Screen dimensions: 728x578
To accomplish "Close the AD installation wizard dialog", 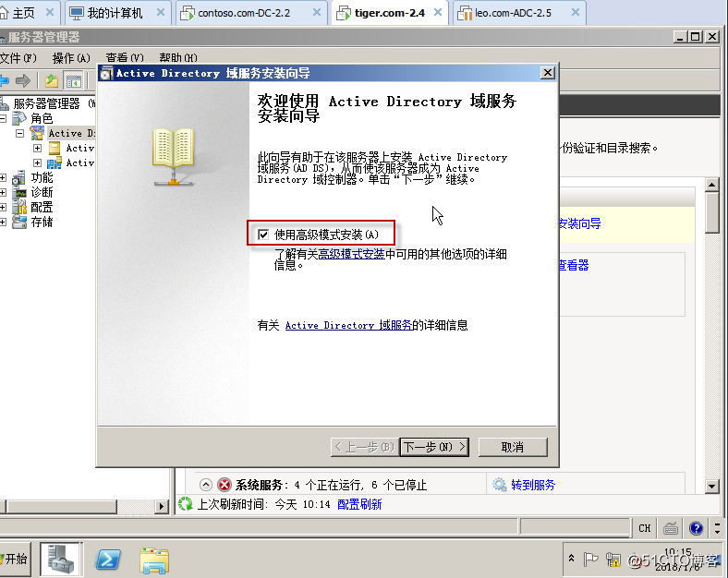I will [548, 73].
